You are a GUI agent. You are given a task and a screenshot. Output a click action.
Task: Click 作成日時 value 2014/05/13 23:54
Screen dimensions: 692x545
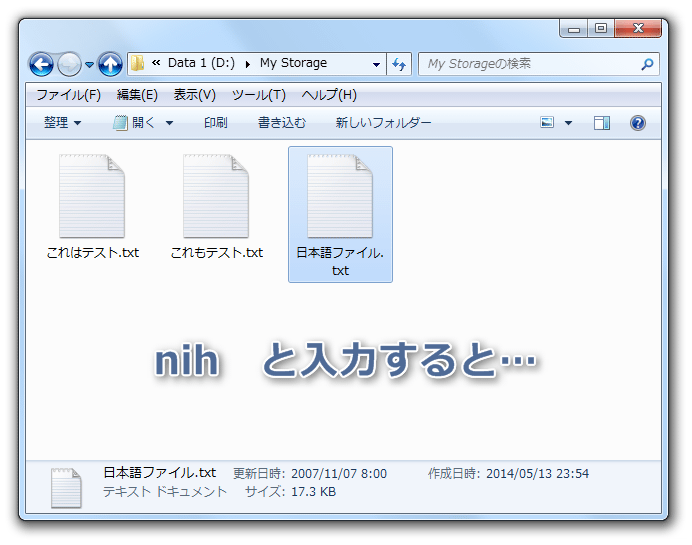click(x=538, y=474)
